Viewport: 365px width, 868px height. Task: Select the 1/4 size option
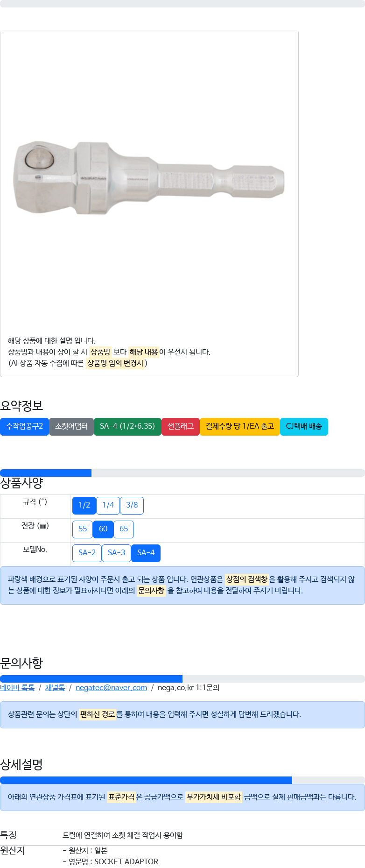point(108,505)
